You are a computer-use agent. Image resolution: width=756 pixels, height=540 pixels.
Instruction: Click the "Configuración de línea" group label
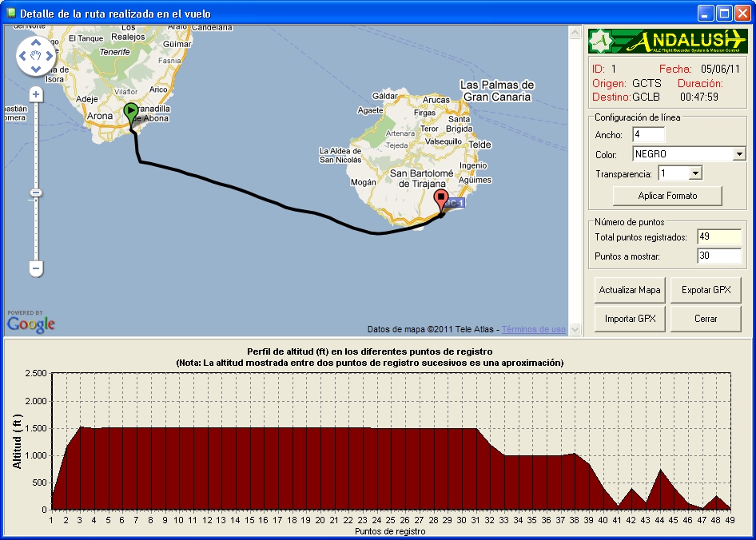(638, 117)
